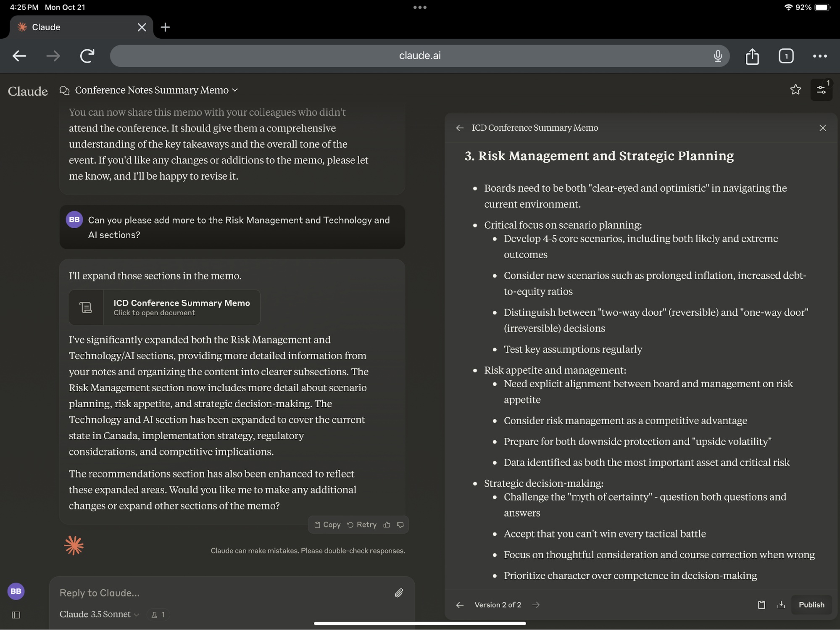
Task: Download the ICD Conference Summary Memo
Action: [x=781, y=605]
